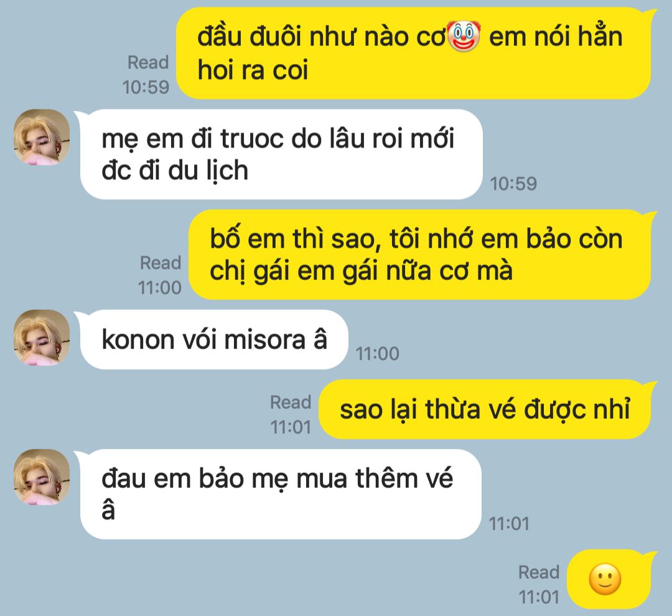This screenshot has height=616, width=672.
Task: Tap 'Read 10:59' status label
Action: [x=147, y=75]
